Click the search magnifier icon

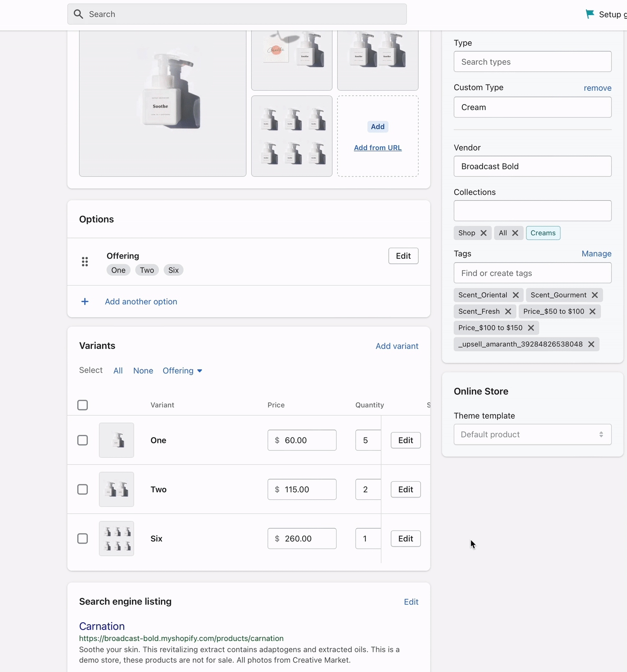point(78,14)
